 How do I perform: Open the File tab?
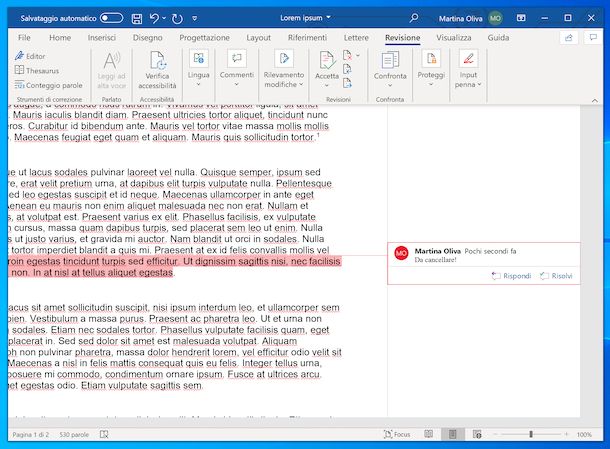(x=24, y=38)
